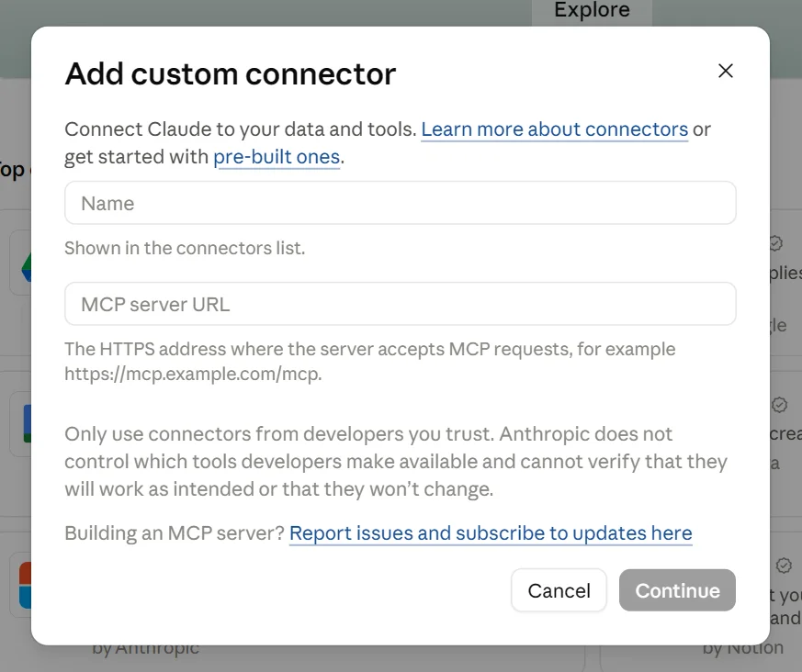Click the 'https://mcp.example.com/mcp.' example text
Screen dimensions: 802x672
pyautogui.click(x=193, y=374)
